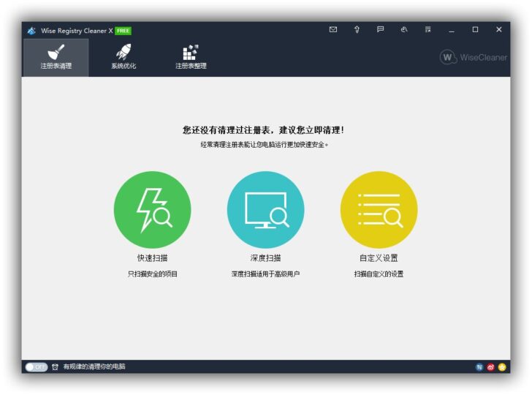Select the Registry Defrag (注册表整理) tab
Viewport: 532px width, 395px height.
point(190,58)
